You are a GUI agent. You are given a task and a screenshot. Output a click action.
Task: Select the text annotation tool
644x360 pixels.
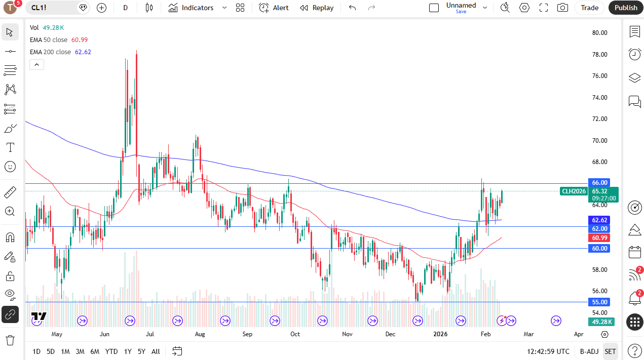[x=10, y=147]
